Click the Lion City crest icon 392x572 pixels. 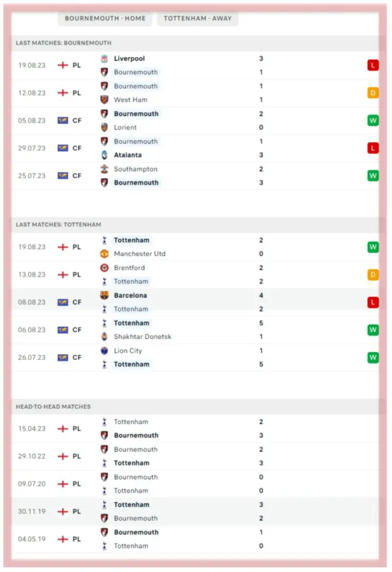click(104, 351)
